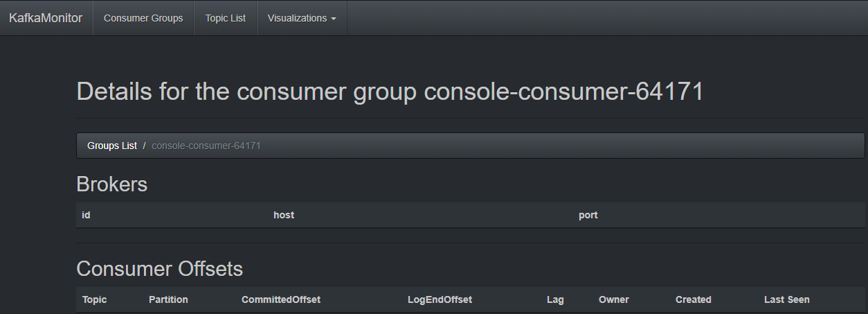The height and width of the screenshot is (314, 868).
Task: Click the Created column header
Action: click(694, 299)
